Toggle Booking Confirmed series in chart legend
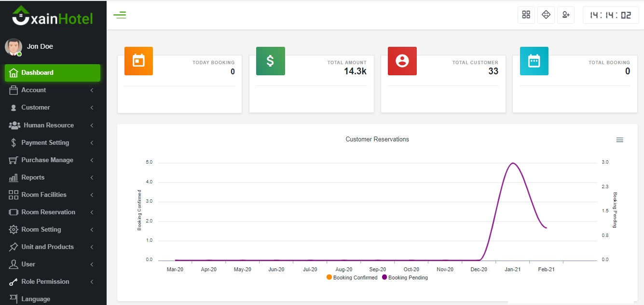Viewport: 644px width, 305px height. click(x=352, y=277)
